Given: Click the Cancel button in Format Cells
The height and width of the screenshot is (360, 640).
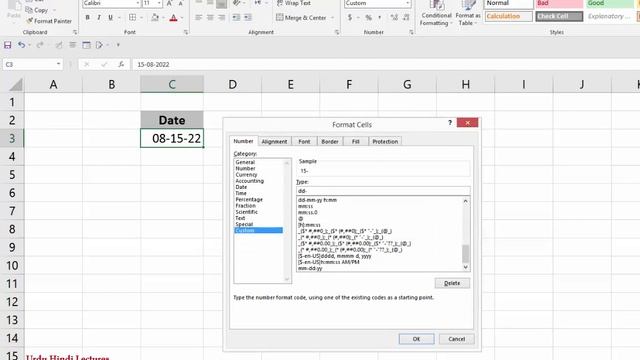Looking at the screenshot, I should pos(456,339).
